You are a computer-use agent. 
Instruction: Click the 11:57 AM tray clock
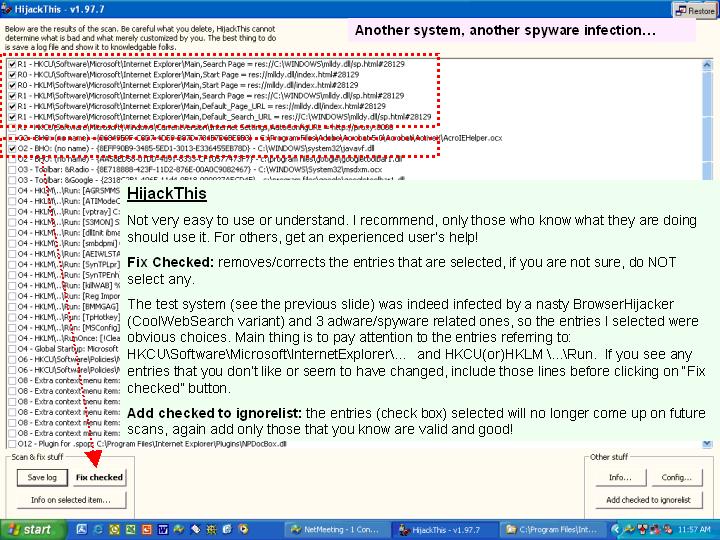coord(694,529)
